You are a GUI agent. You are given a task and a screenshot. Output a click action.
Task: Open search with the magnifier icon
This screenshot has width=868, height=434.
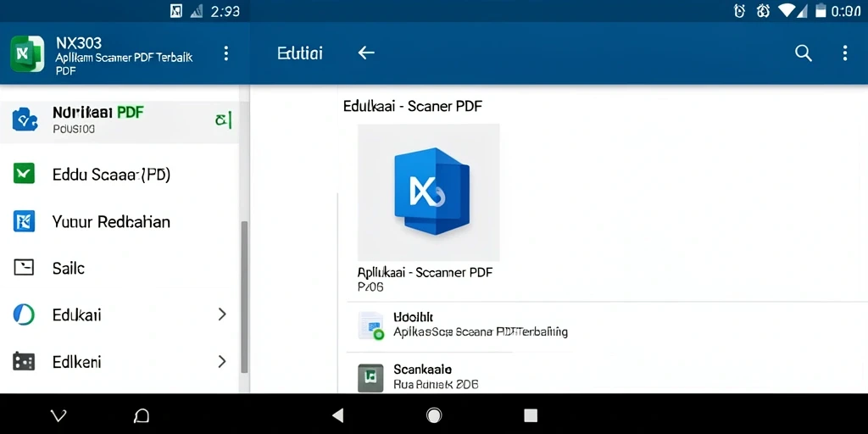804,53
